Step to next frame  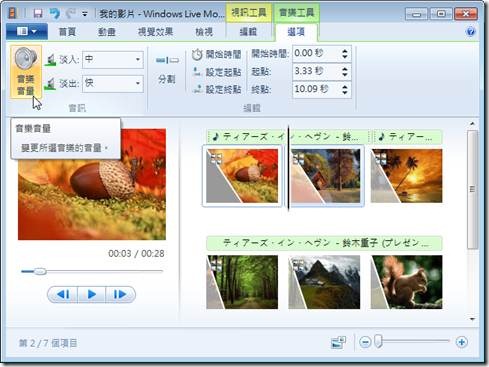coord(120,294)
